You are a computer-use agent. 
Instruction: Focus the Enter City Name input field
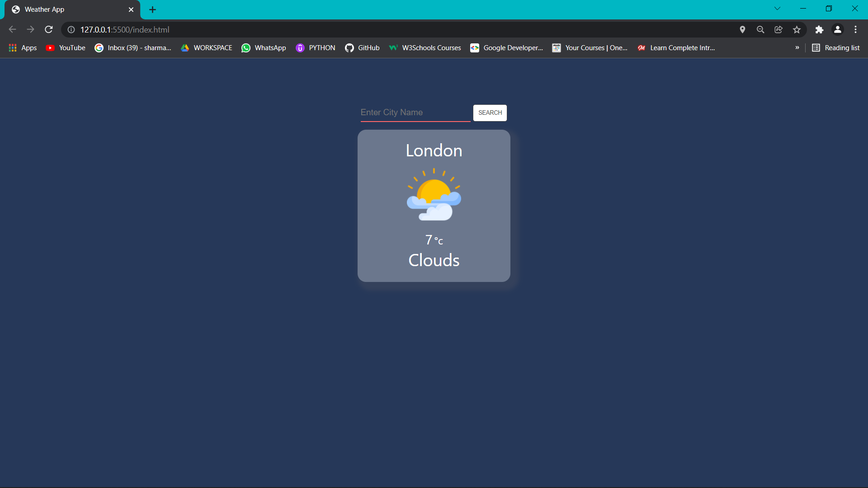(415, 113)
